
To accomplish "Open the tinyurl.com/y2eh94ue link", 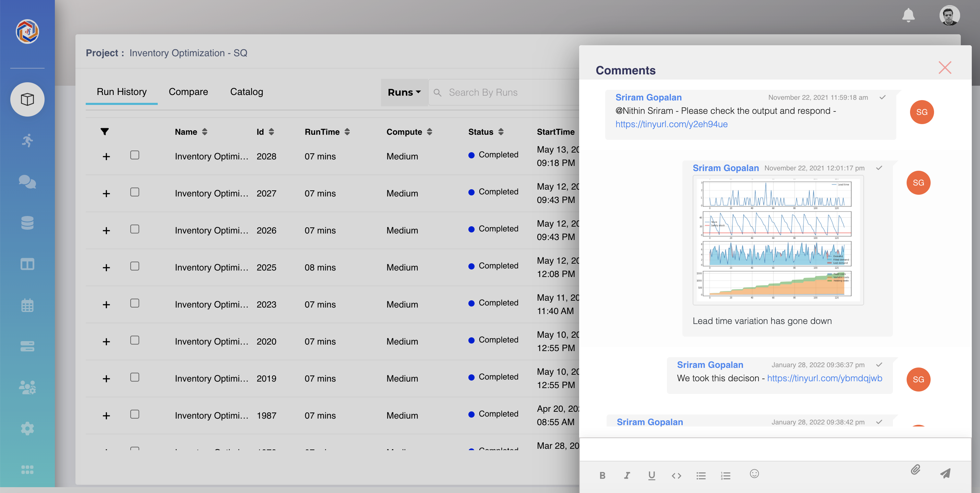I will coord(671,124).
